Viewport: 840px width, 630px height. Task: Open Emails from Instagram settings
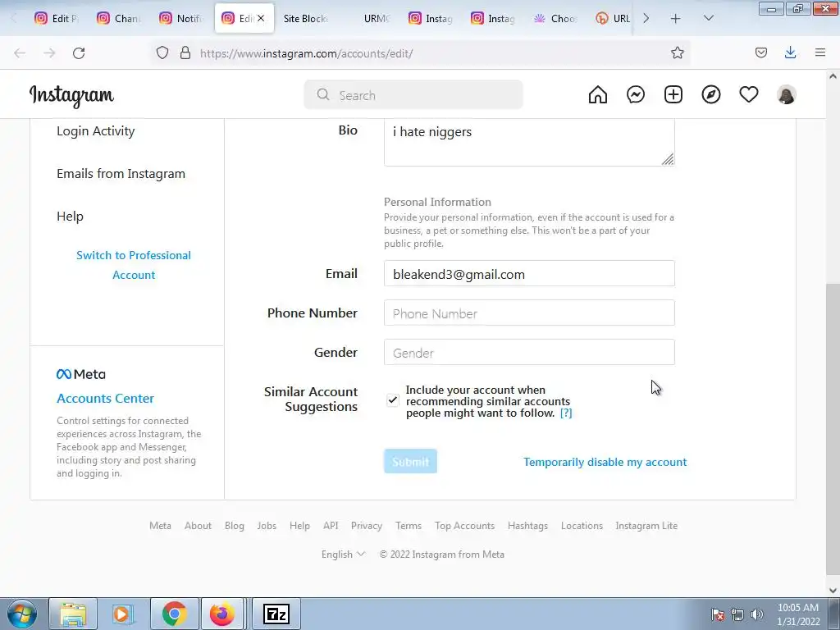point(121,174)
